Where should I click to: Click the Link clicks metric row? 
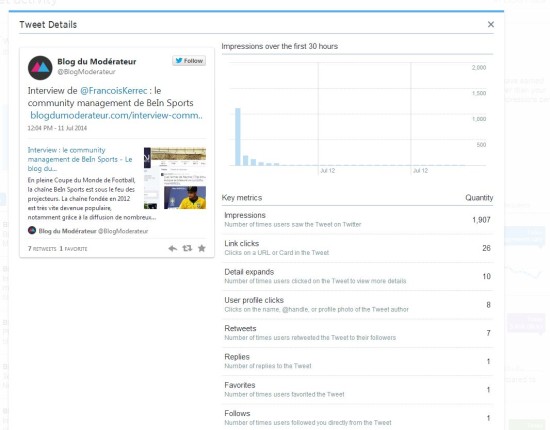tap(357, 248)
